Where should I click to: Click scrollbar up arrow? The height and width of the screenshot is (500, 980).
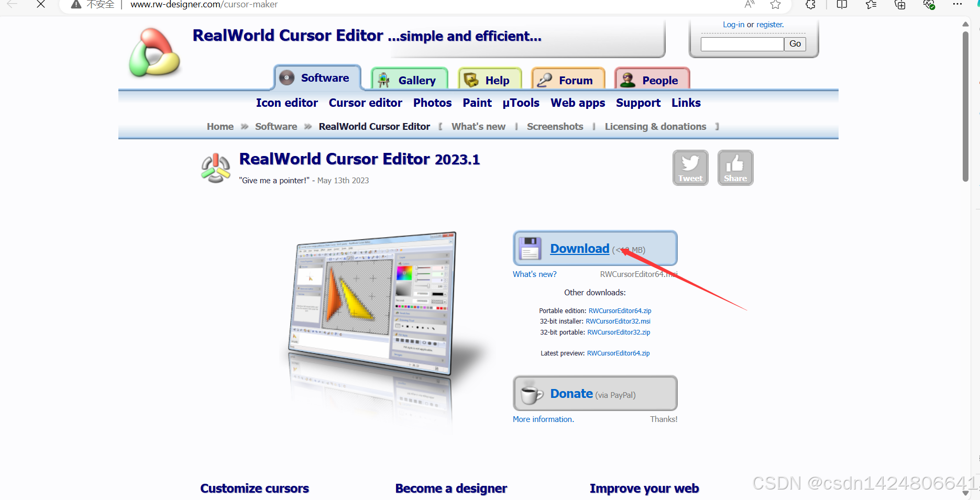pos(965,24)
